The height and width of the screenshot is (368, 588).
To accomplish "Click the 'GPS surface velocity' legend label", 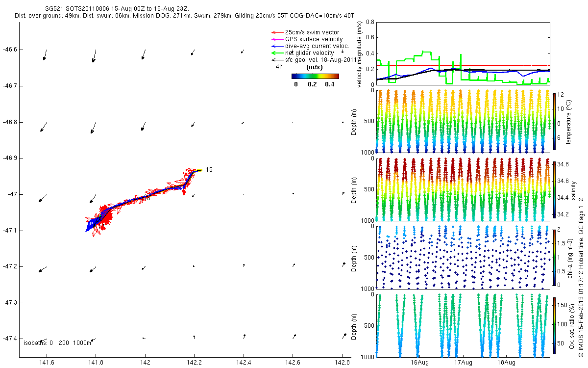I will pyautogui.click(x=314, y=39).
